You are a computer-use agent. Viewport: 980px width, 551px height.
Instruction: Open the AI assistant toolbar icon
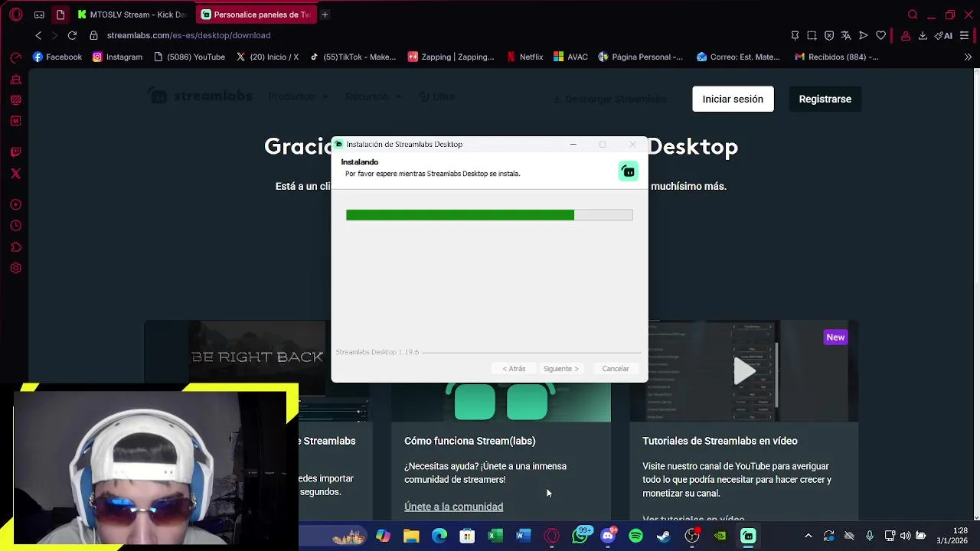(x=943, y=35)
